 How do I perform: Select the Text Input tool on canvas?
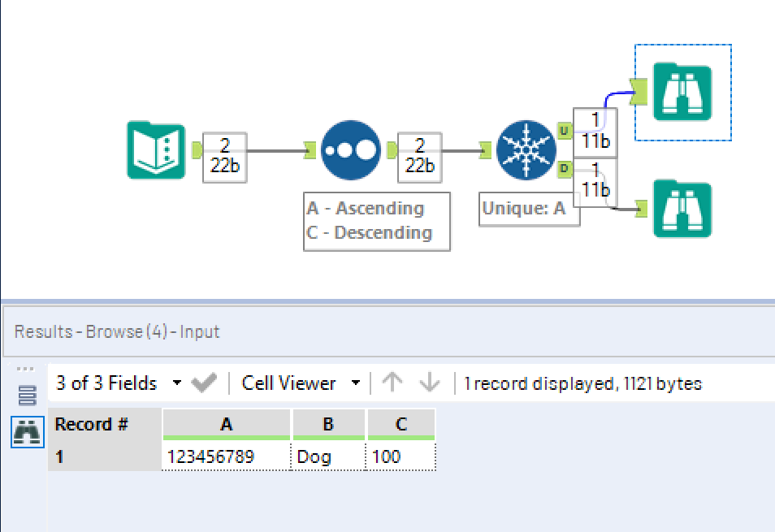click(156, 150)
